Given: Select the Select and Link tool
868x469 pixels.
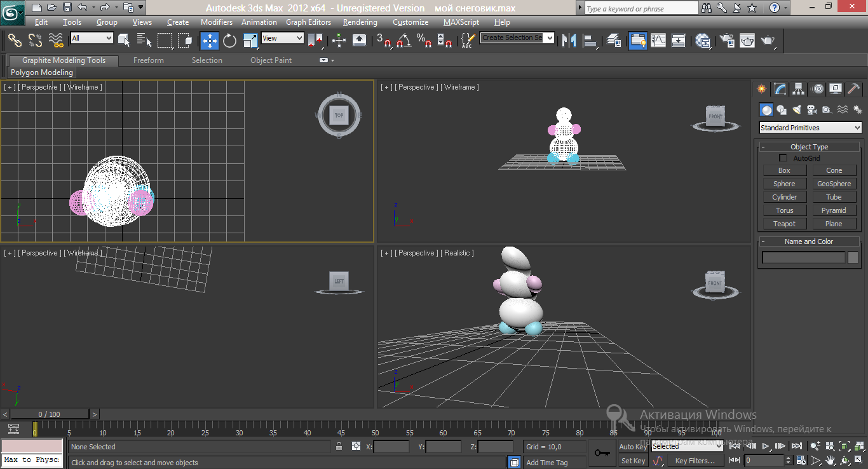Looking at the screenshot, I should (15, 41).
